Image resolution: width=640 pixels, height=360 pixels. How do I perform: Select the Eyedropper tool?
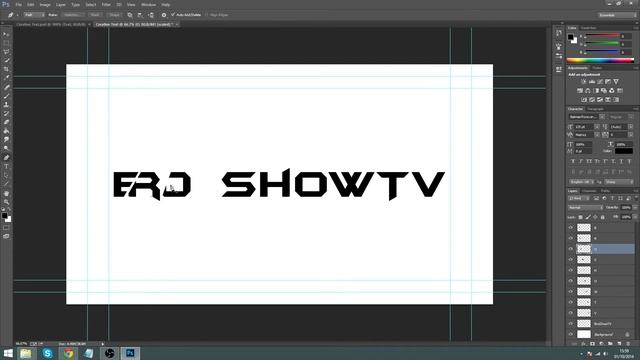[6, 78]
